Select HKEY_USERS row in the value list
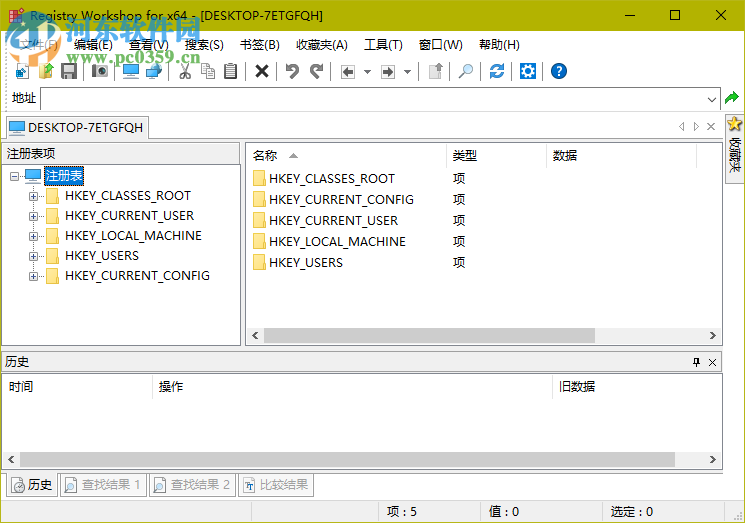This screenshot has height=523, width=745. pyautogui.click(x=298, y=262)
